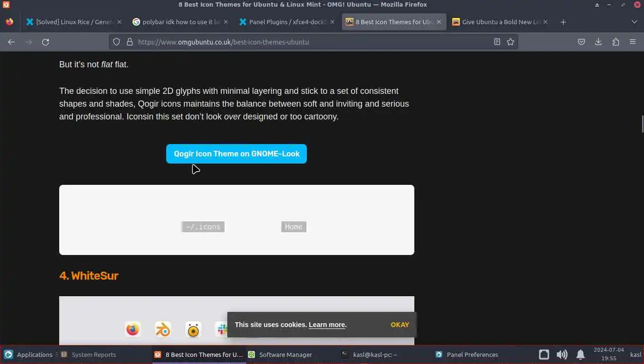Go back to the previous page
Viewport: 644px width, 364px height.
[11, 42]
